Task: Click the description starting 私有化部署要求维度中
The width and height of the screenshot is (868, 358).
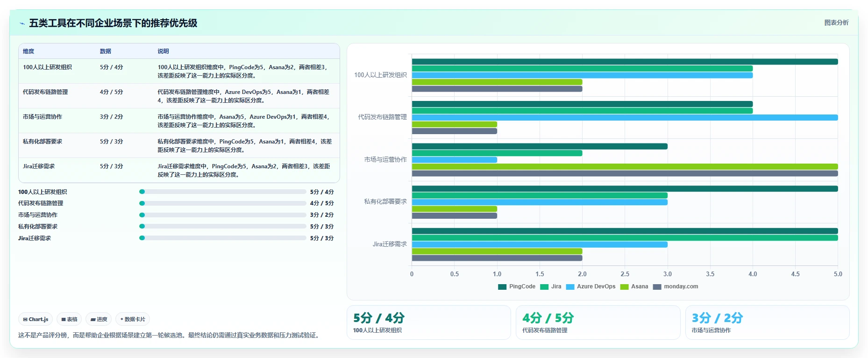Action: (x=245, y=146)
